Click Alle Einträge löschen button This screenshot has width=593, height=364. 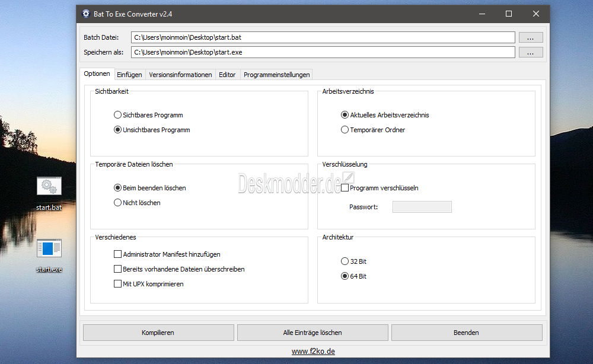(x=313, y=333)
